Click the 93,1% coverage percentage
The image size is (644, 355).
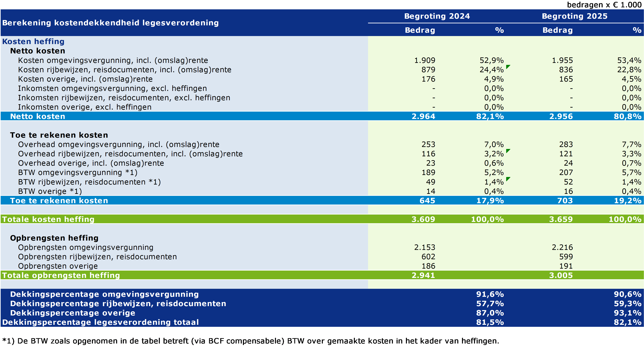tap(627, 313)
